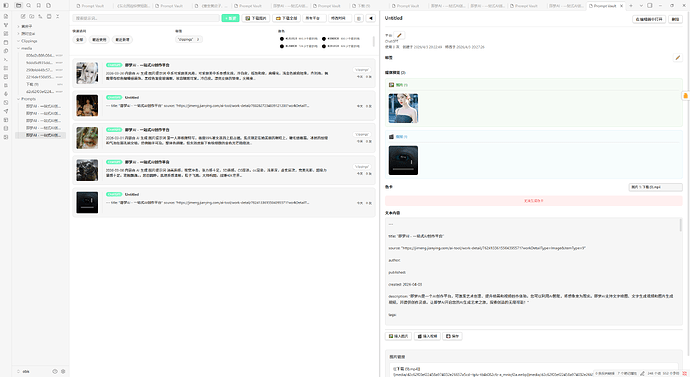Image resolution: width=690 pixels, height=377 pixels.
Task: Click the 保存 save button
Action: pyautogui.click(x=452, y=336)
